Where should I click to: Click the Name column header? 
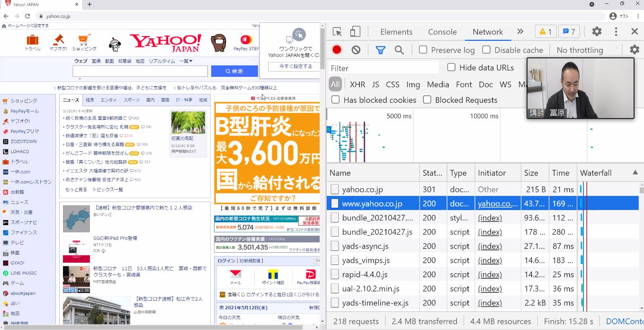pyautogui.click(x=373, y=173)
